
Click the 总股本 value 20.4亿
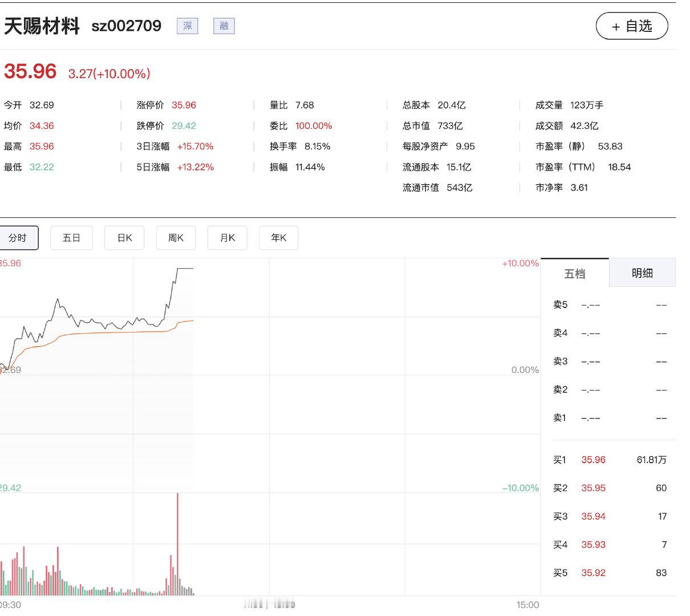pyautogui.click(x=452, y=105)
